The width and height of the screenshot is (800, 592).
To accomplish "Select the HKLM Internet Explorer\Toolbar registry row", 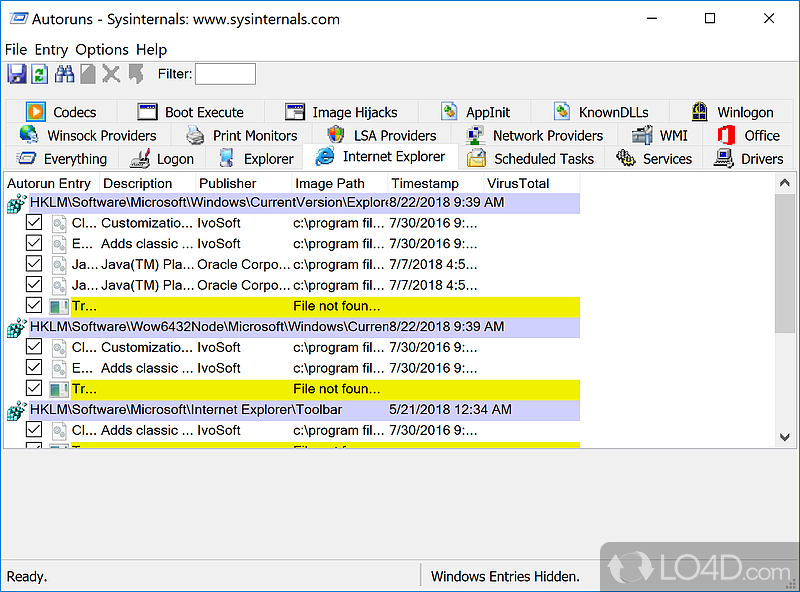I will point(186,410).
